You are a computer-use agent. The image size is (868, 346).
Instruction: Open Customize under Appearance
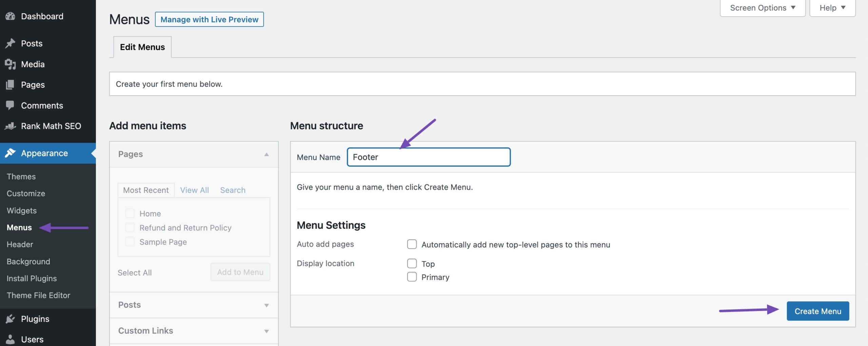26,194
